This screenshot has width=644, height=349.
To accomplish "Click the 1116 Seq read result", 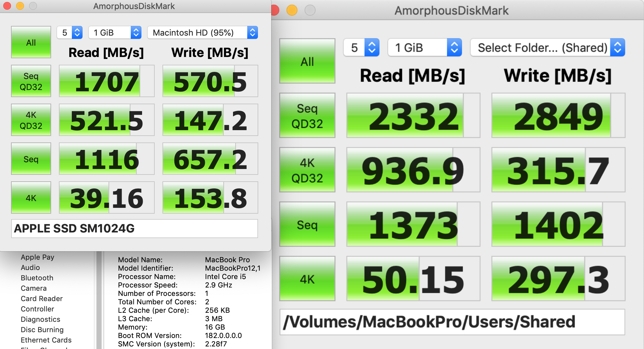I will point(107,159).
